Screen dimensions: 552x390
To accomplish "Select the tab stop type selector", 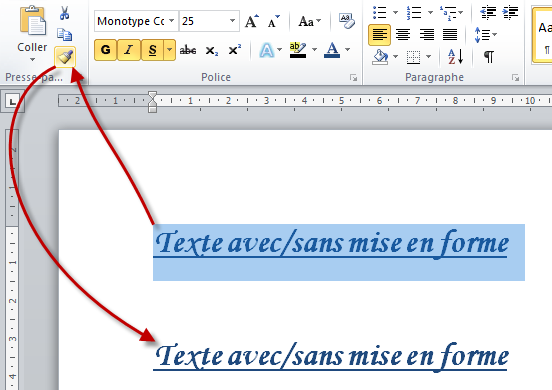I will click(x=13, y=102).
